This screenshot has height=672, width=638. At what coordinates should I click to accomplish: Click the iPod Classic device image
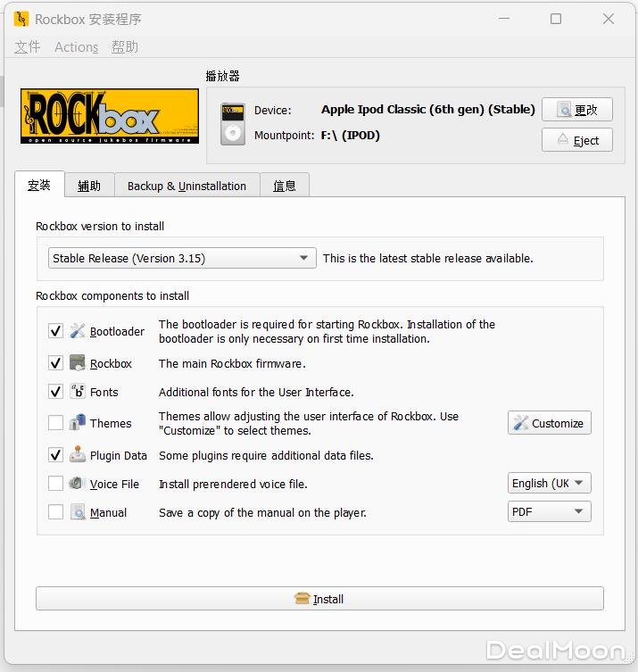(x=232, y=123)
